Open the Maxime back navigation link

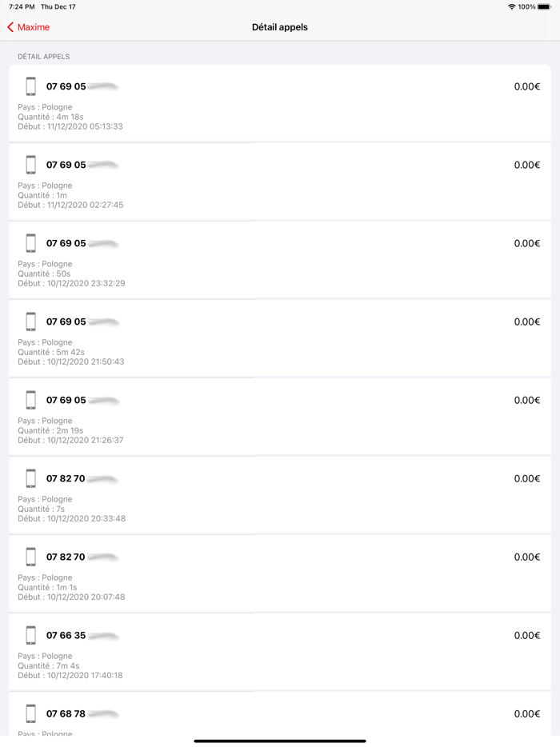32,26
